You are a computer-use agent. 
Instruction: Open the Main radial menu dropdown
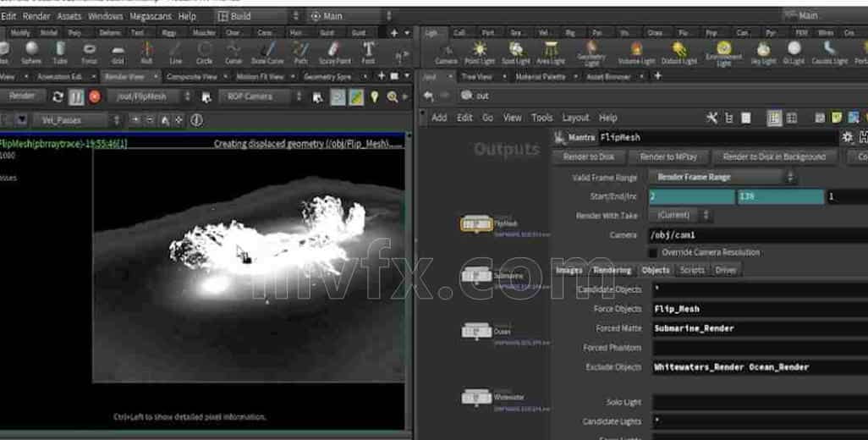click(x=350, y=16)
